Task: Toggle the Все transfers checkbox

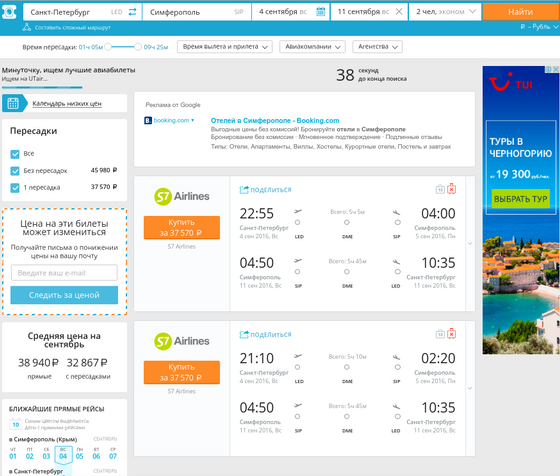Action: pyautogui.click(x=15, y=154)
